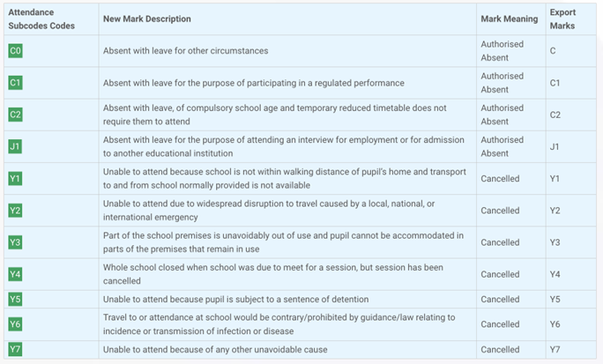
Task: Click the sentence of detention description
Action: point(235,300)
